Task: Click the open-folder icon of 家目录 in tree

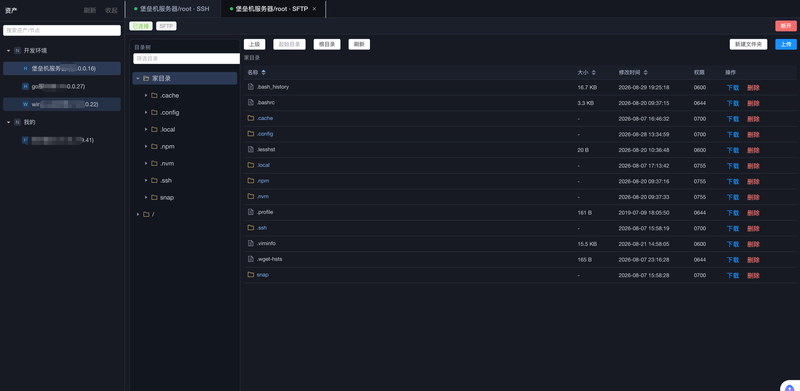Action: [x=146, y=79]
